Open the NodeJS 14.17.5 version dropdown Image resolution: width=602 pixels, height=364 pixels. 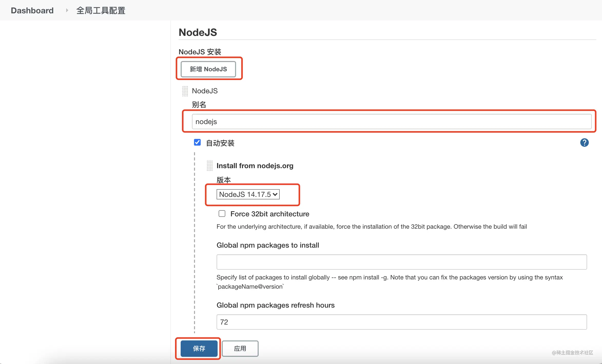pos(248,194)
